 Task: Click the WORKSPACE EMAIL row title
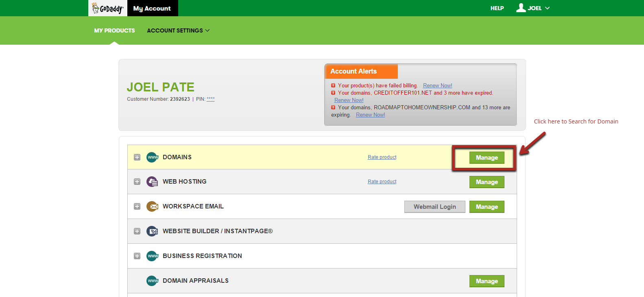point(193,206)
